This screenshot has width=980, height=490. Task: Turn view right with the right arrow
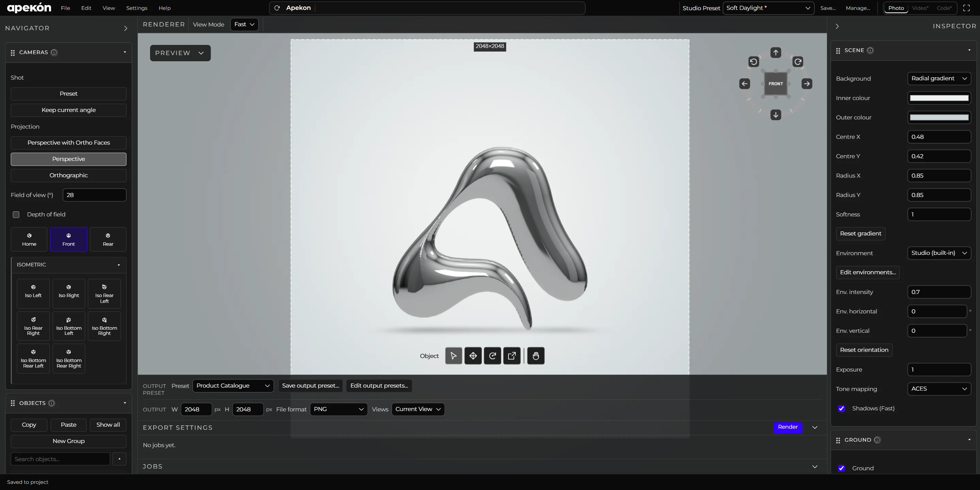pos(807,84)
